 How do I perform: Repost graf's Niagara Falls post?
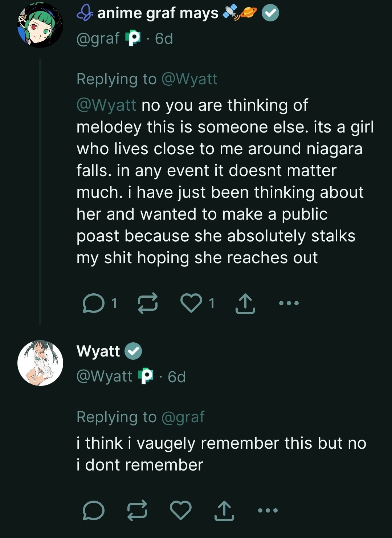[148, 303]
